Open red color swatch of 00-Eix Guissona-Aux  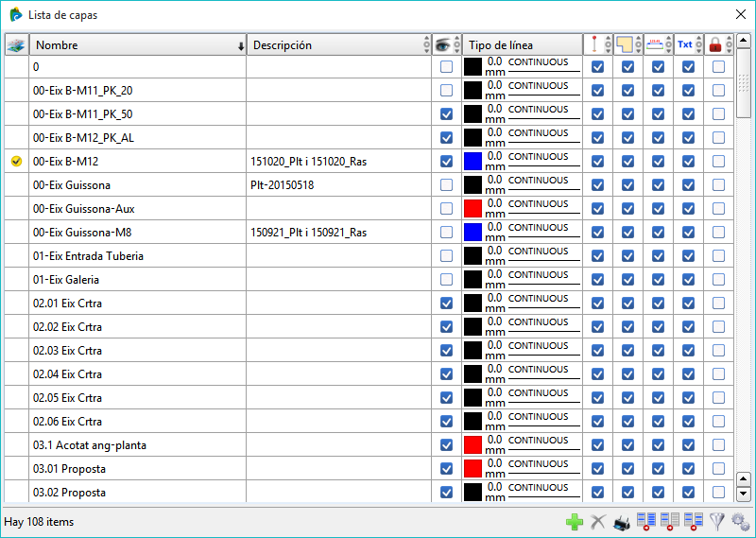472,208
